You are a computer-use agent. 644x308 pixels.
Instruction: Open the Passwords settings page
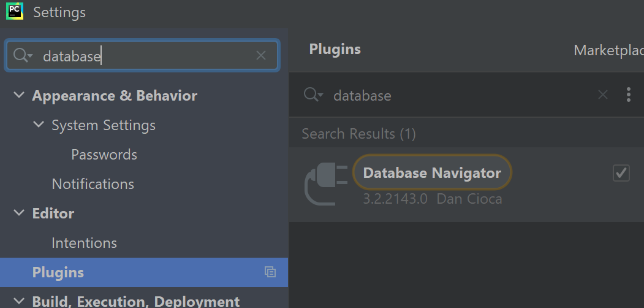104,155
